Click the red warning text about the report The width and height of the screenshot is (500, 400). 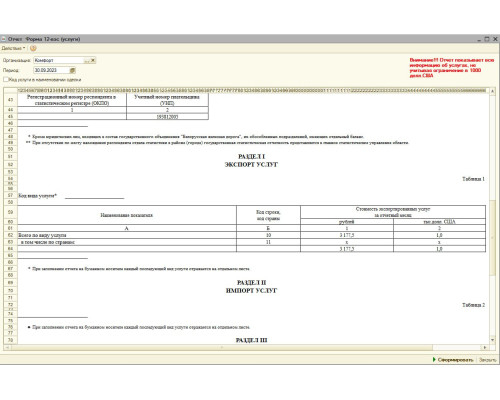click(x=451, y=68)
